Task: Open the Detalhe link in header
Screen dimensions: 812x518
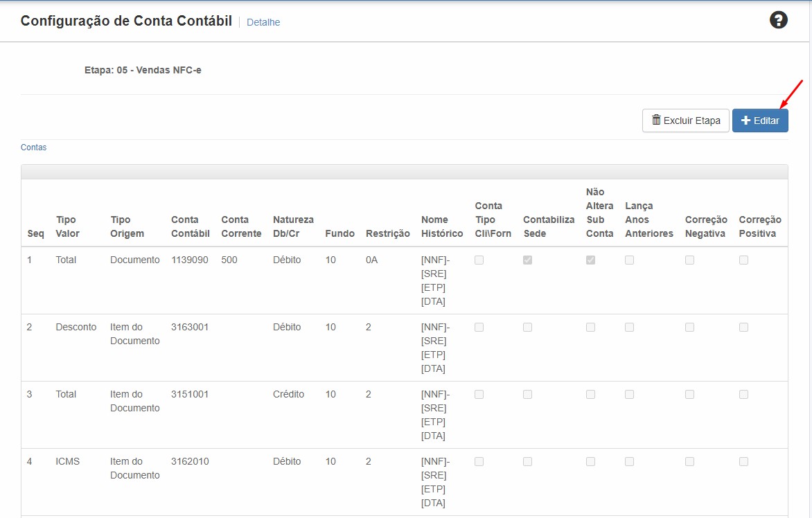Action: pos(263,22)
